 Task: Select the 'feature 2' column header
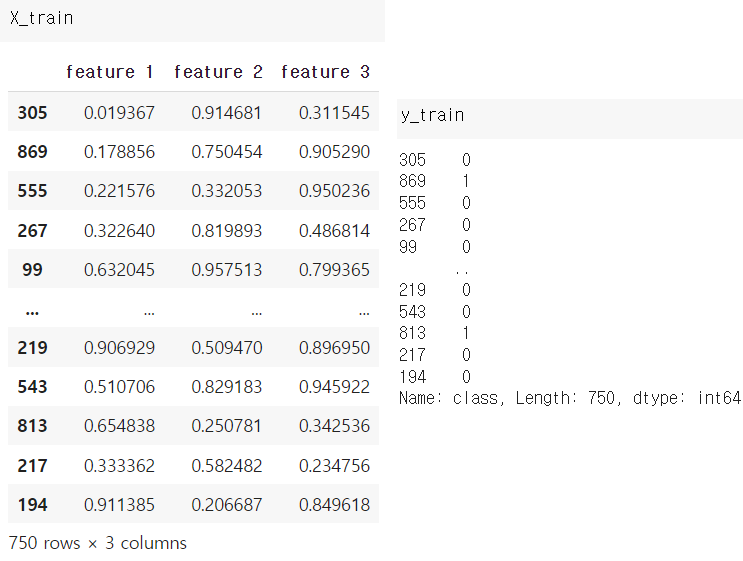218,72
